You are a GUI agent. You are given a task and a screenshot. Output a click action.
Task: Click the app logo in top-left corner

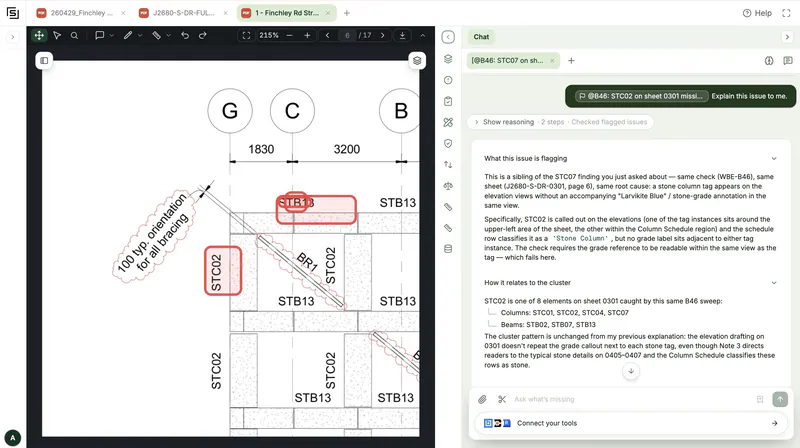point(13,13)
